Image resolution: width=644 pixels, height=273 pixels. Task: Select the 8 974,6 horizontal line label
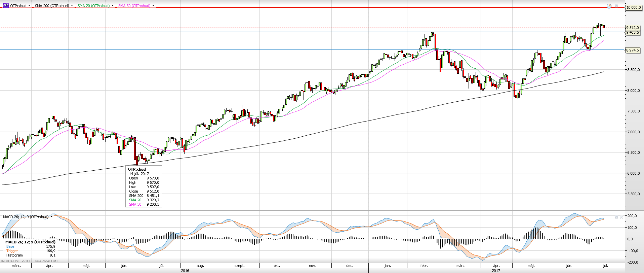(x=633, y=50)
